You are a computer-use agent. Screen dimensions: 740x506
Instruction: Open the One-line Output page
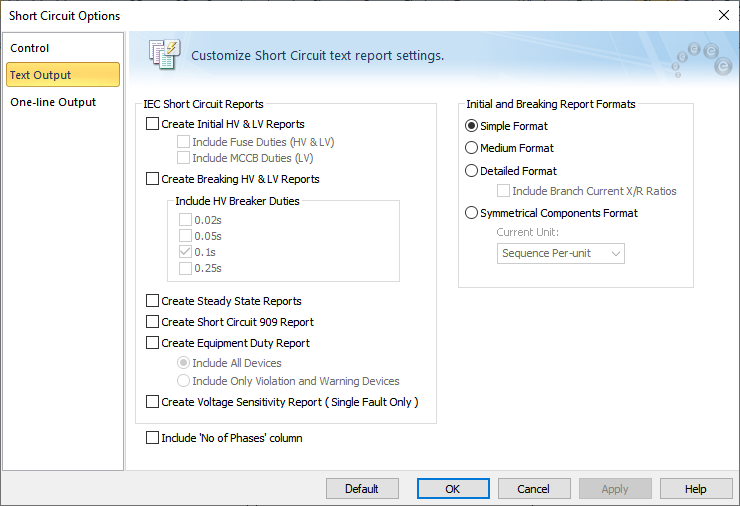[x=53, y=102]
